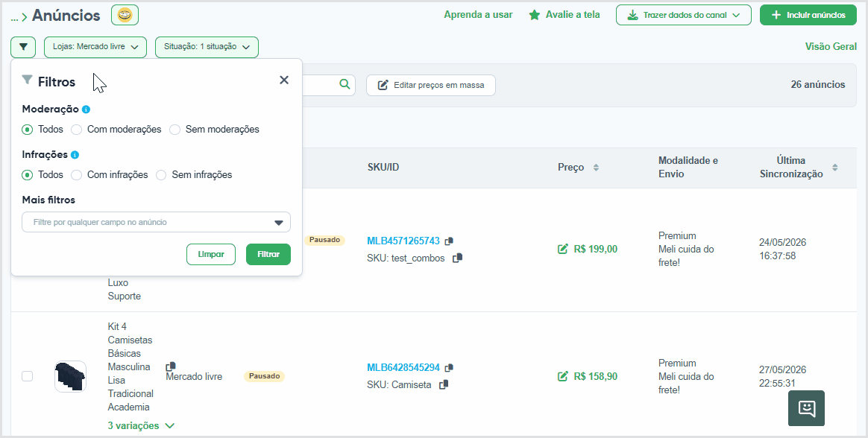Viewport: 868px width, 438px height.
Task: Click Pausado badge beside MLB4571265743
Action: click(x=324, y=240)
